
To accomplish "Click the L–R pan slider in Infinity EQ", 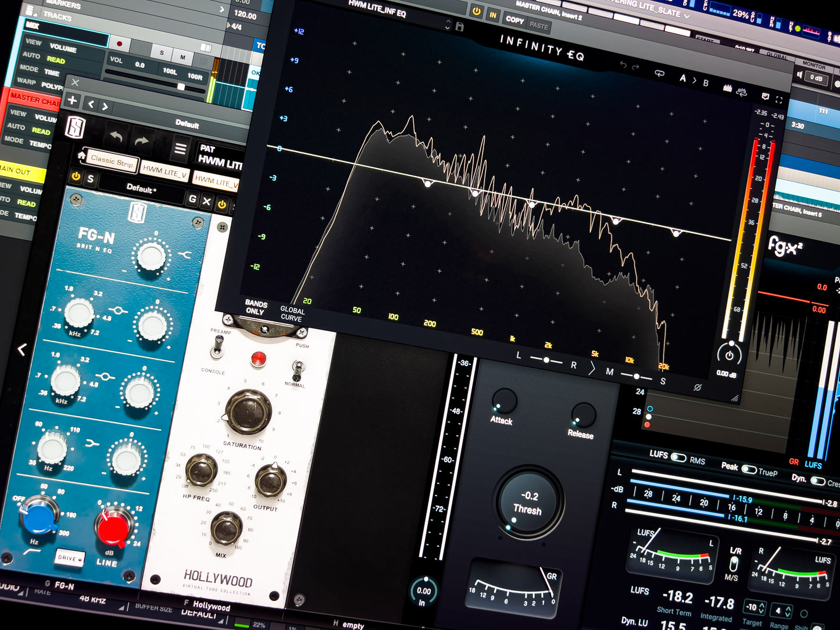I will tap(546, 360).
